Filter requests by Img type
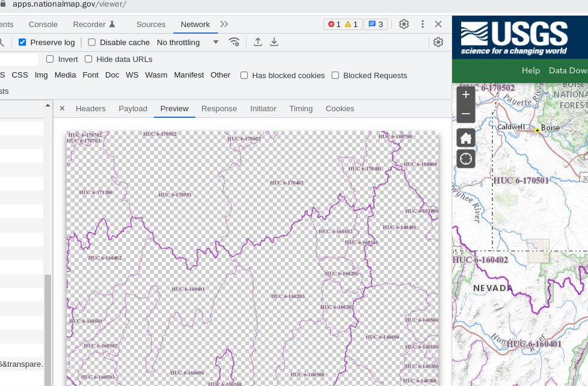This screenshot has height=386, width=588. [x=41, y=75]
